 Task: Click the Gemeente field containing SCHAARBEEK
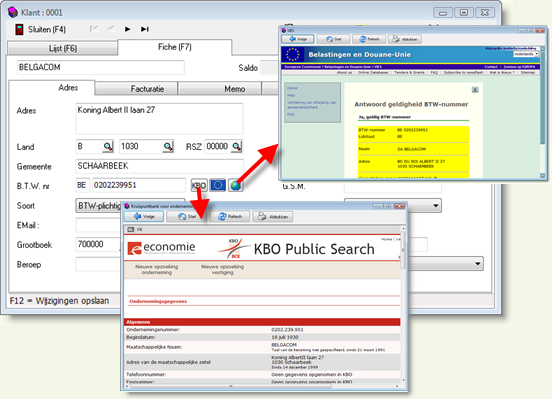tap(160, 166)
